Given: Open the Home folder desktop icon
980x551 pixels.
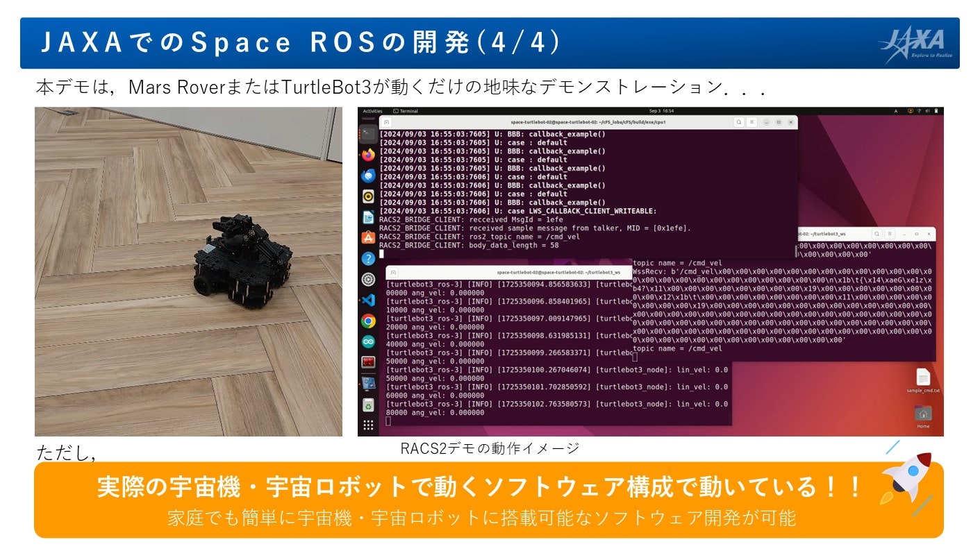Looking at the screenshot, I should pyautogui.click(x=923, y=416).
